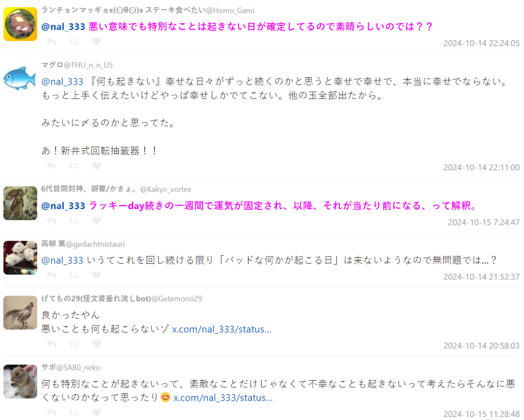Reply to げてもの29's tweet
Viewport: 524px width, 420px height.
tap(51, 344)
